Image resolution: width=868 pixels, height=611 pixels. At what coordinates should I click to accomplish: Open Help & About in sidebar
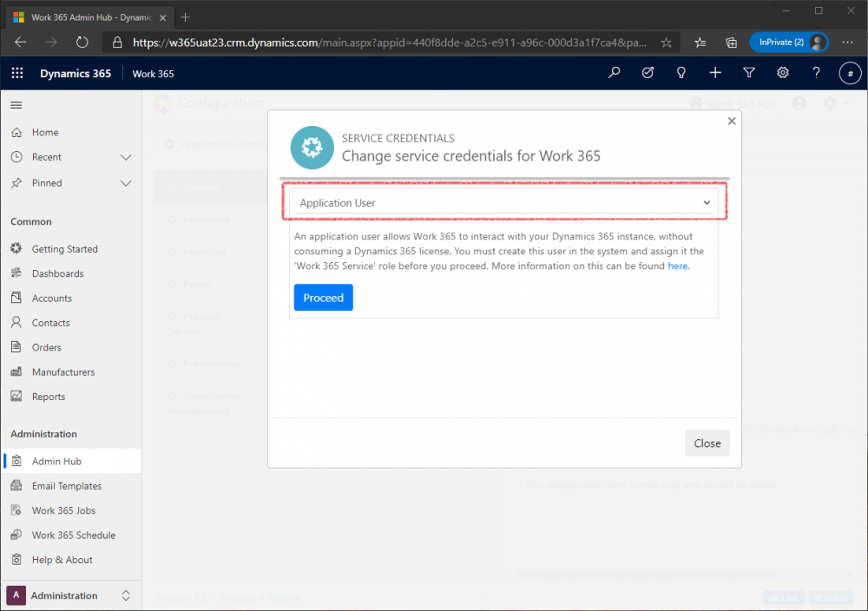click(x=71, y=560)
